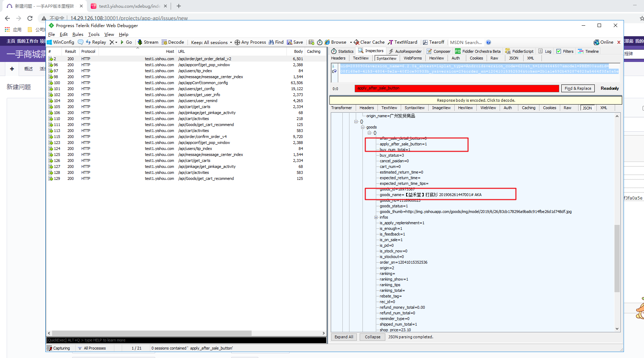Click the Browse toolbar button

(x=335, y=42)
